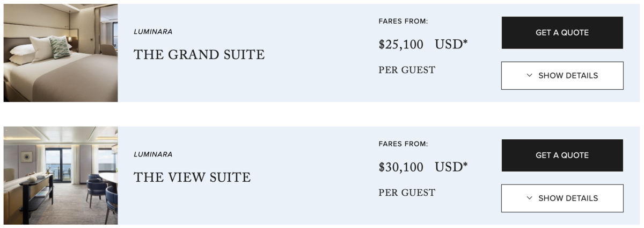Click the Luminara label above The Grand Suite
The height and width of the screenshot is (228, 644).
click(153, 32)
